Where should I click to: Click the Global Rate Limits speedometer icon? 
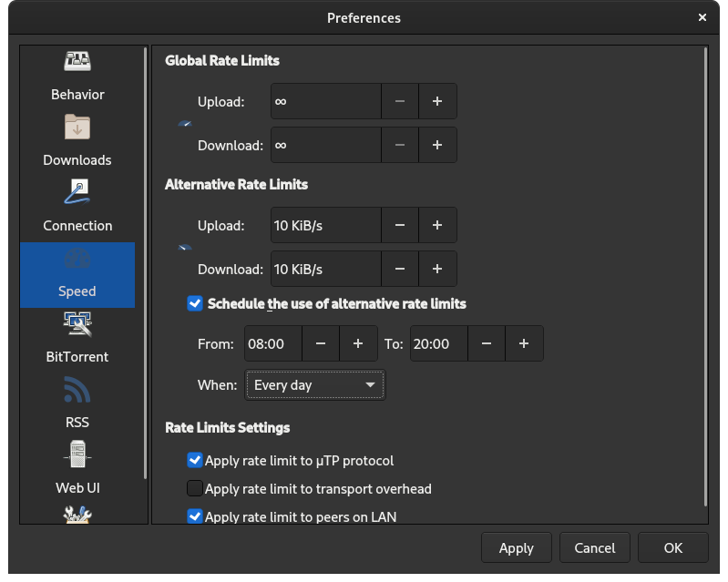click(185, 124)
